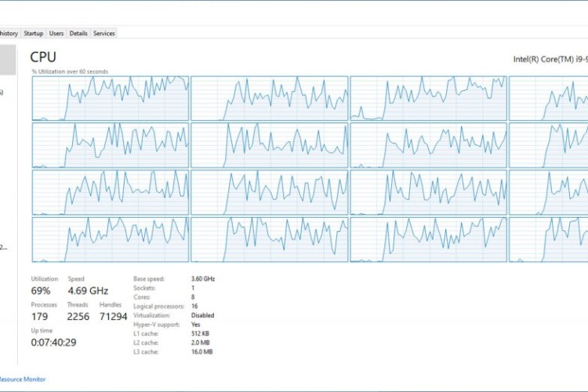Click the Threads label

[x=78, y=305]
